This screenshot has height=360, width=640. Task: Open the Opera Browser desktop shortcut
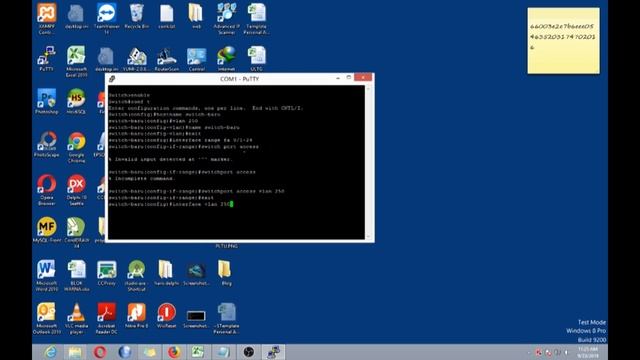47,190
